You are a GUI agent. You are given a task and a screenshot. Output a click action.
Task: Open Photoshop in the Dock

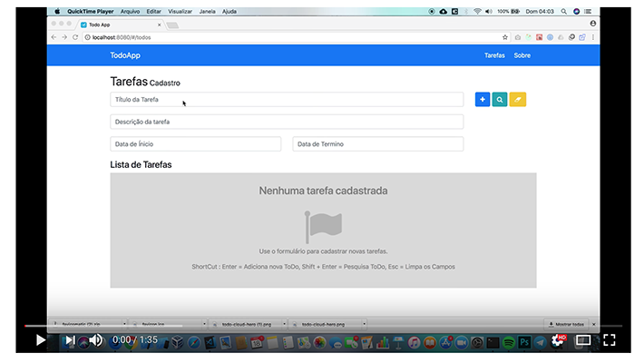[x=524, y=342]
